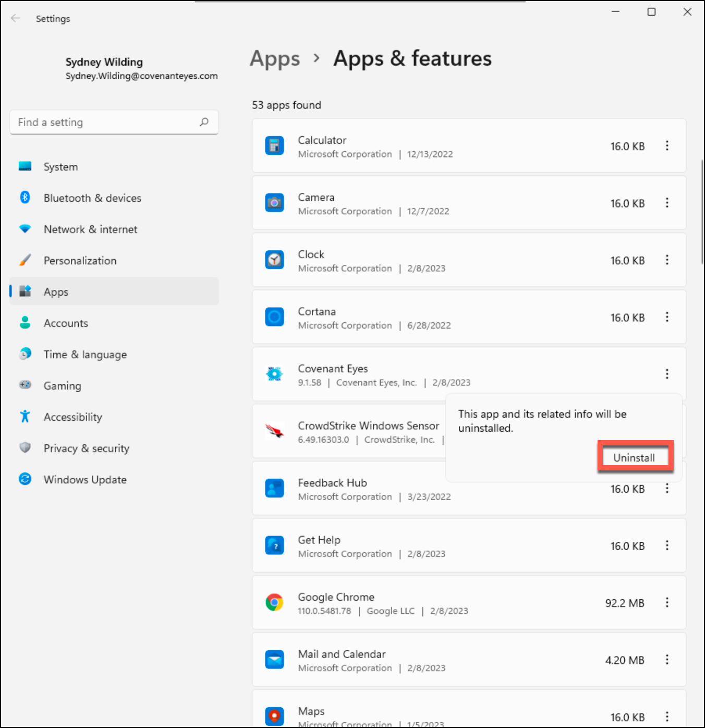Click the Apps breadcrumb link
This screenshot has height=728, width=705.
[275, 58]
